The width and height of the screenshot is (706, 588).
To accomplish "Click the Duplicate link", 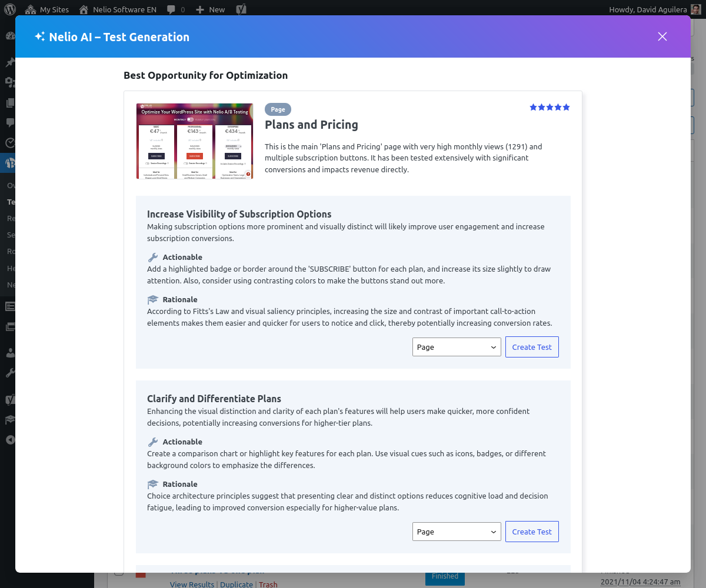I will coord(237,584).
